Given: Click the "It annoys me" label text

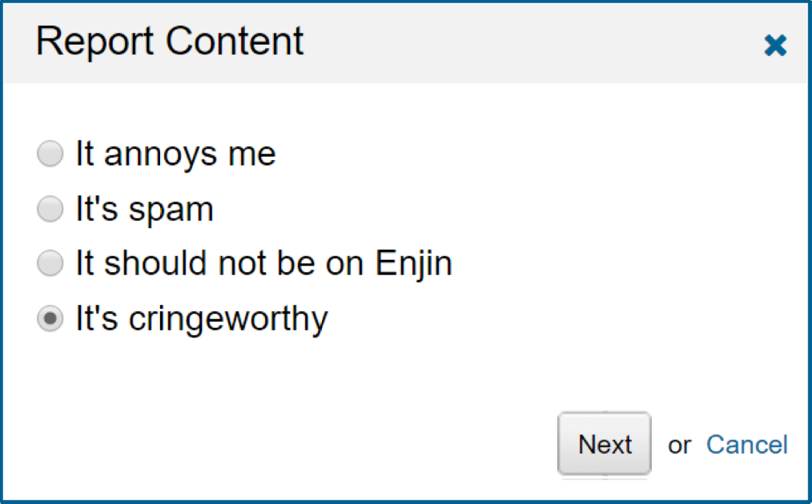Looking at the screenshot, I should pyautogui.click(x=175, y=154).
